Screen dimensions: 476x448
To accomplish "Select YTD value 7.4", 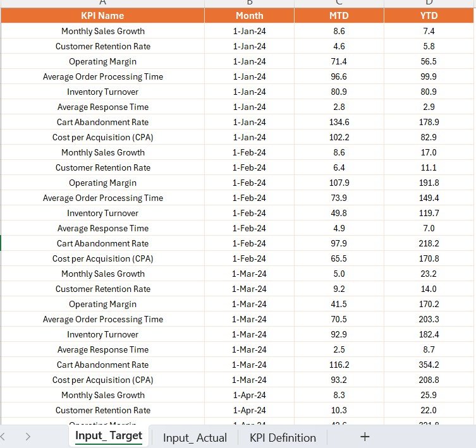I will (x=429, y=31).
